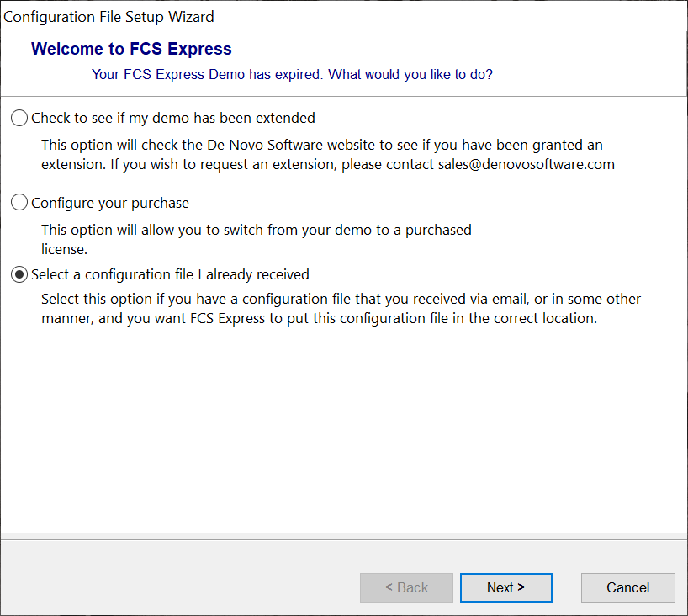Select the 'Check to see if my demo has been extended' radio button
This screenshot has height=616, width=688.
(19, 118)
